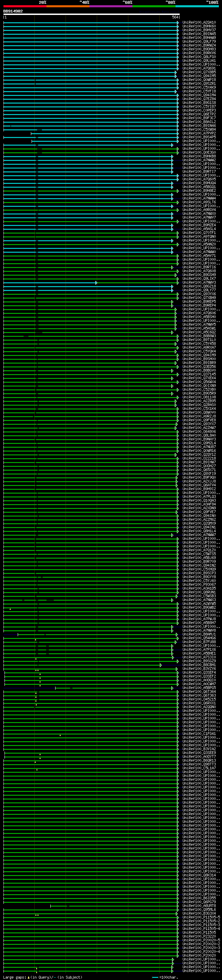
Task: Open UniRef100_Q94IM4 entry
Action: (x=199, y=95)
